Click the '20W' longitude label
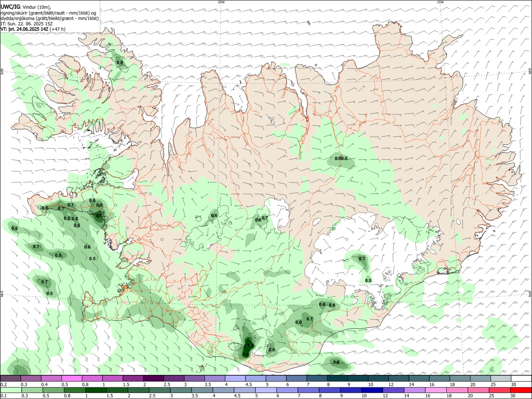The height and width of the screenshot is (399, 532). tap(221, 2)
